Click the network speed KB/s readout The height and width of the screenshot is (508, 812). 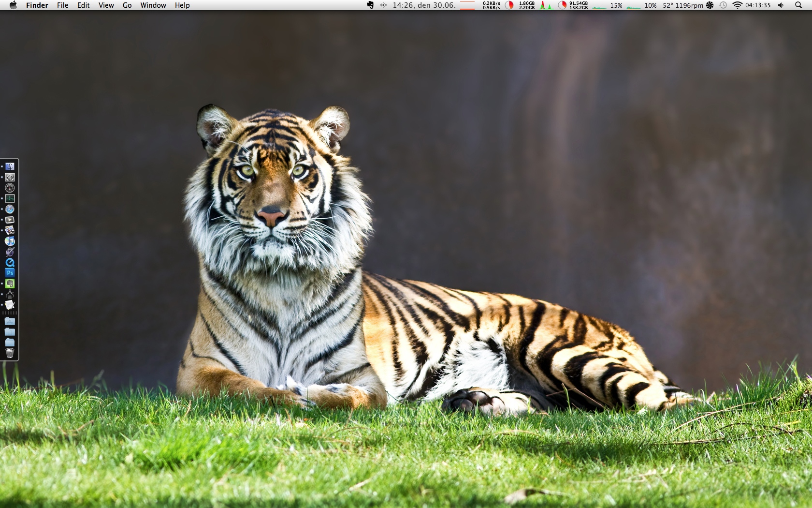(492, 5)
